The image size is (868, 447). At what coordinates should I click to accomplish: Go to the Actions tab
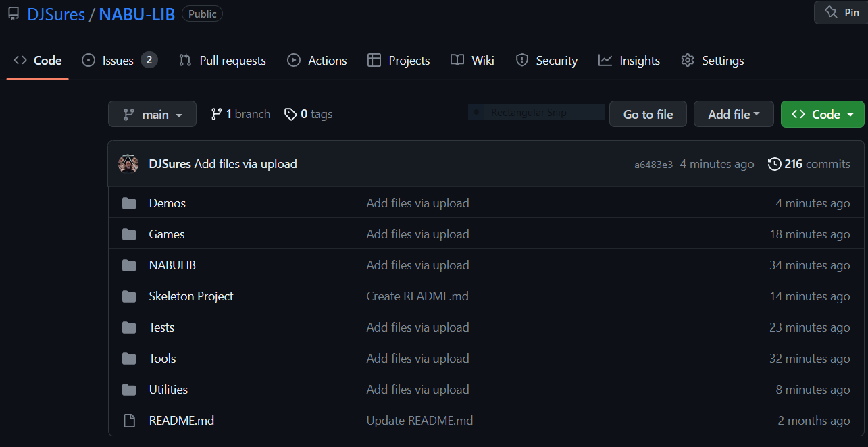[317, 61]
